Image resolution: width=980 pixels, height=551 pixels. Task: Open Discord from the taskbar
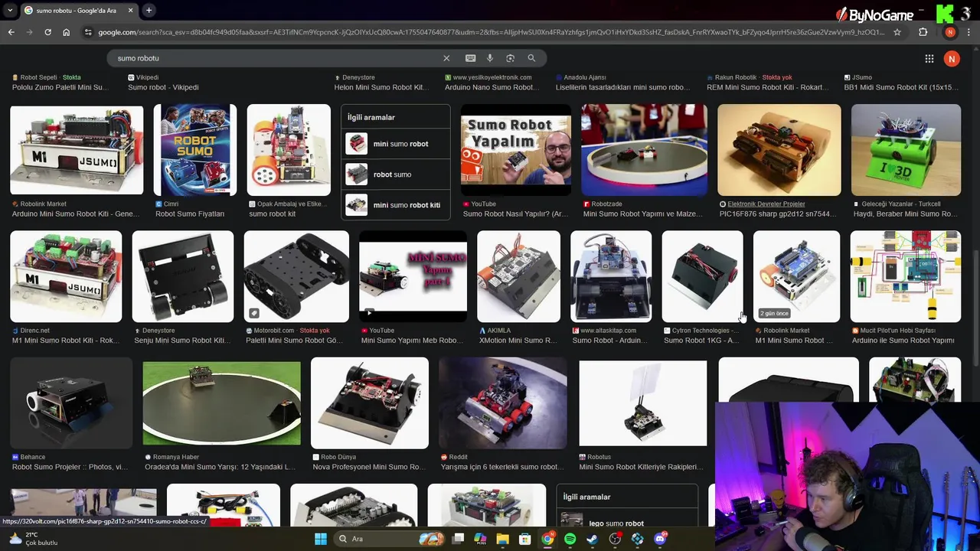point(659,539)
